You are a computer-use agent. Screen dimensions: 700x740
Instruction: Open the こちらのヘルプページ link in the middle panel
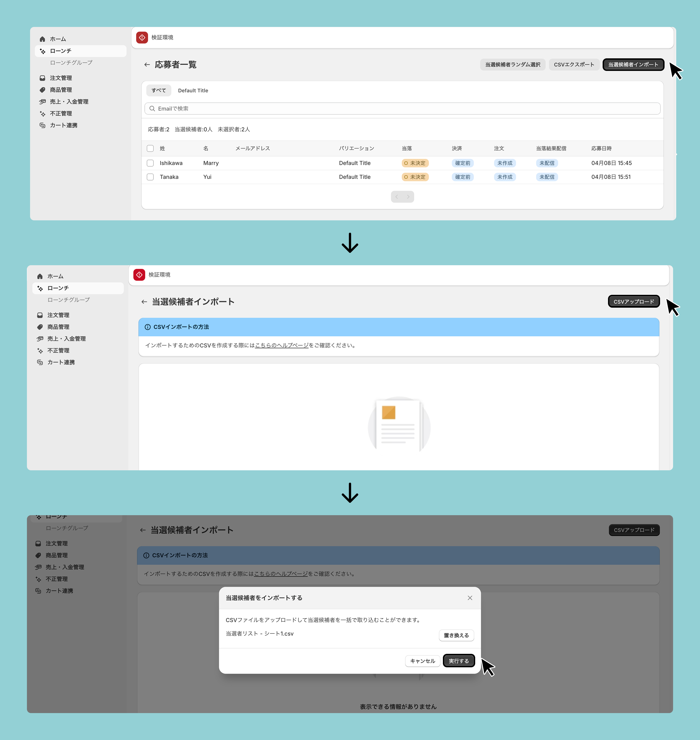click(x=282, y=346)
